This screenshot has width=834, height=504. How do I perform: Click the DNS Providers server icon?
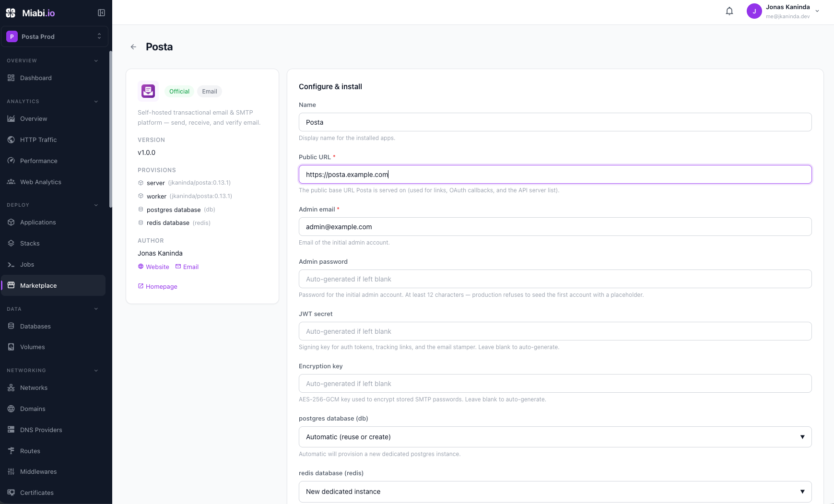pyautogui.click(x=11, y=430)
